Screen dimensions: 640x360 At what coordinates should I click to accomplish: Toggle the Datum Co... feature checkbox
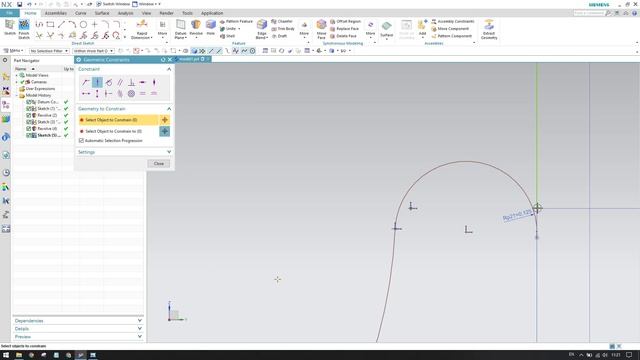[29, 102]
